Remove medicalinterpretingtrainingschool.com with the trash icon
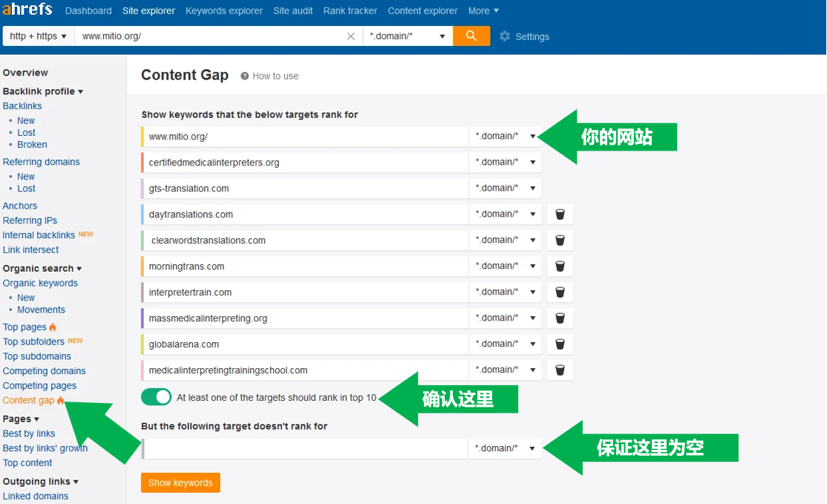This screenshot has height=504, width=827. pyautogui.click(x=560, y=370)
